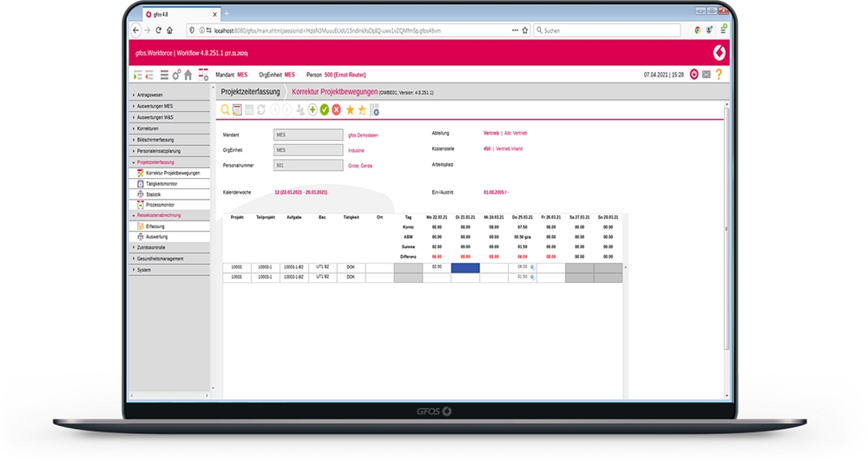Add a new entry with the green plus icon

(x=312, y=110)
